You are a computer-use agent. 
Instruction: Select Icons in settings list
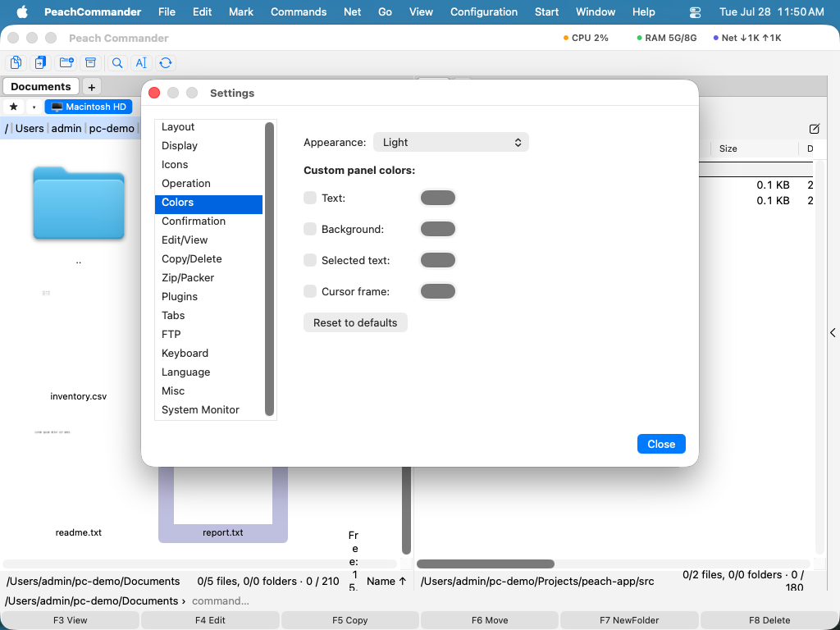coord(209,164)
